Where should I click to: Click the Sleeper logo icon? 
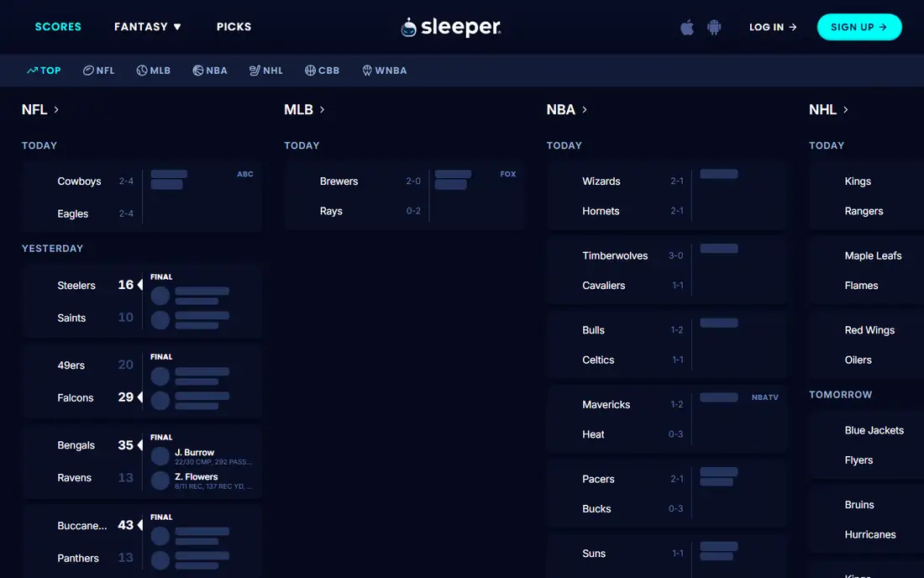tap(408, 27)
